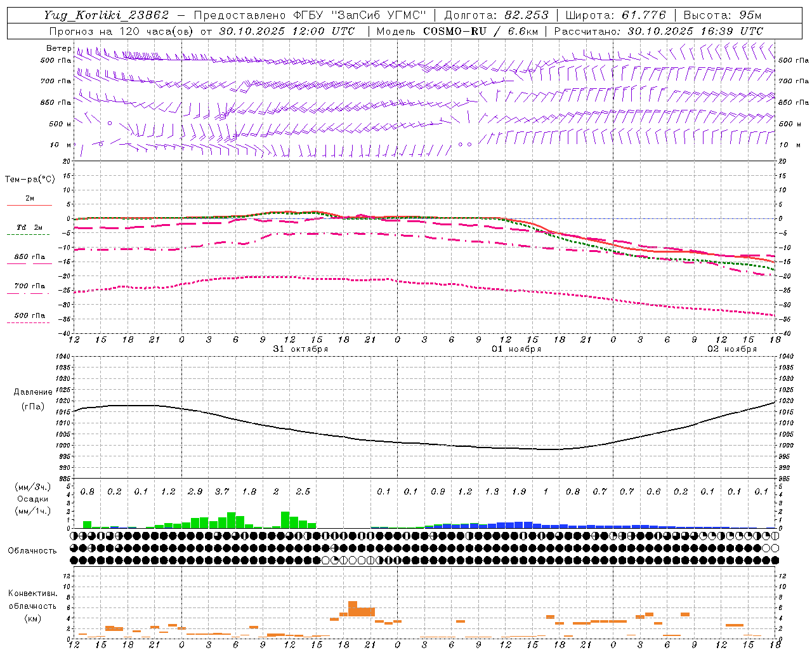812x650 pixels.
Task: Click the longitude value Долгота: 82.253
Action: pyautogui.click(x=497, y=15)
